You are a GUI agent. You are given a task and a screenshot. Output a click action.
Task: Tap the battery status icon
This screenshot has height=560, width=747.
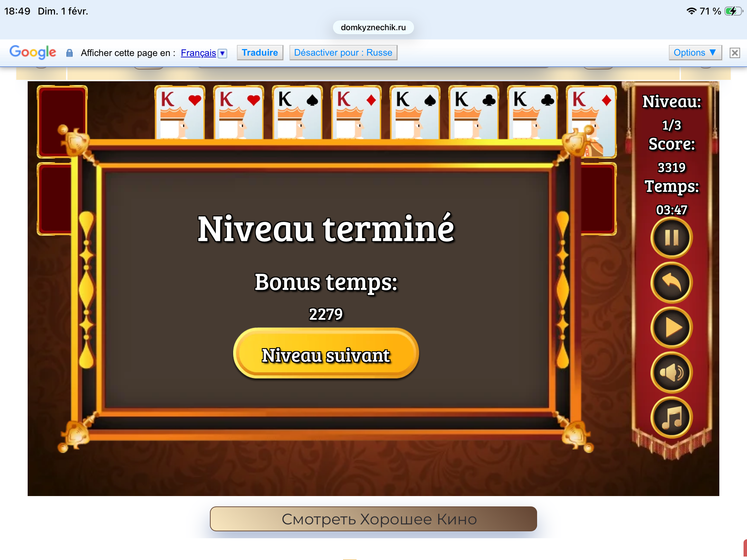tap(733, 11)
